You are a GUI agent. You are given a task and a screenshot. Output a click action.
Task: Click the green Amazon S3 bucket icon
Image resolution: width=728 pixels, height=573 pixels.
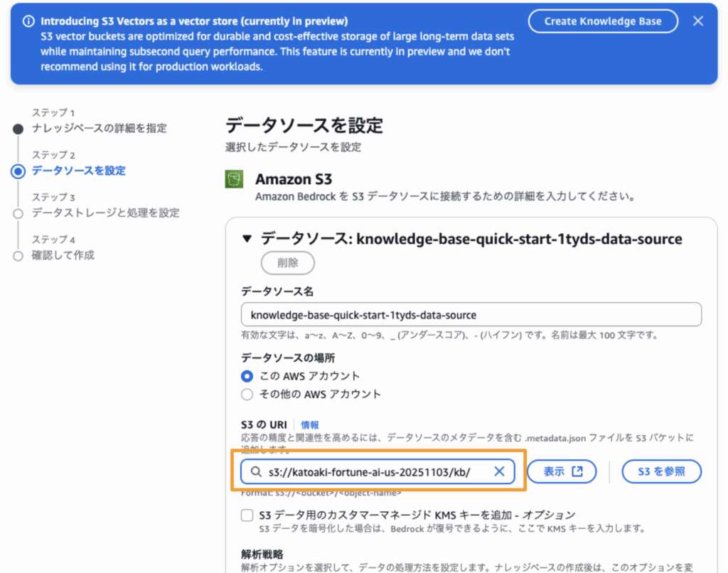(x=235, y=179)
